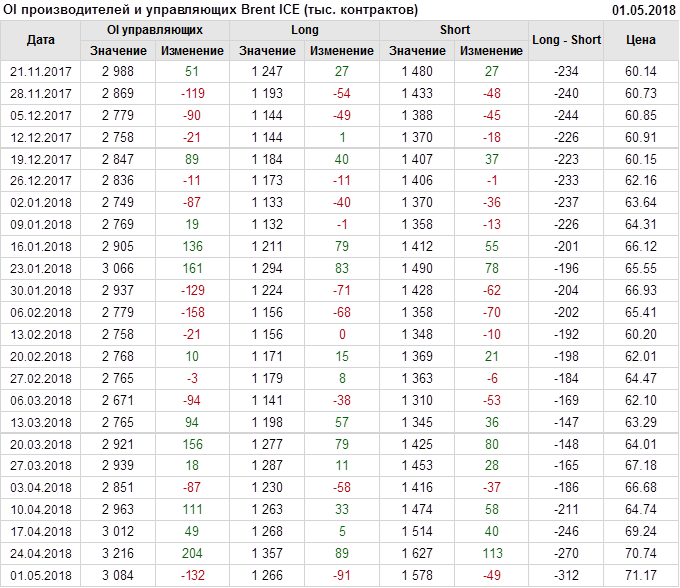The width and height of the screenshot is (680, 588).
Task: Click the OI value cell 3 216
Action: (x=118, y=554)
